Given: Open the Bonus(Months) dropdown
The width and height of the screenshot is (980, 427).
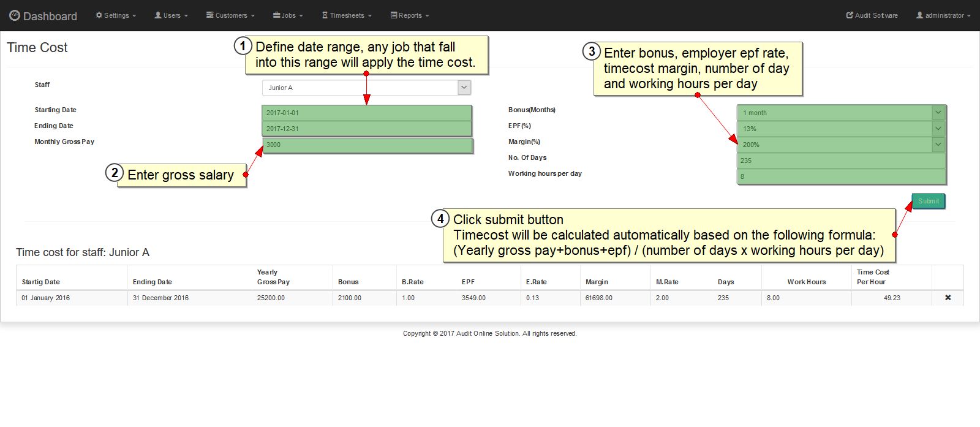Looking at the screenshot, I should click(938, 113).
